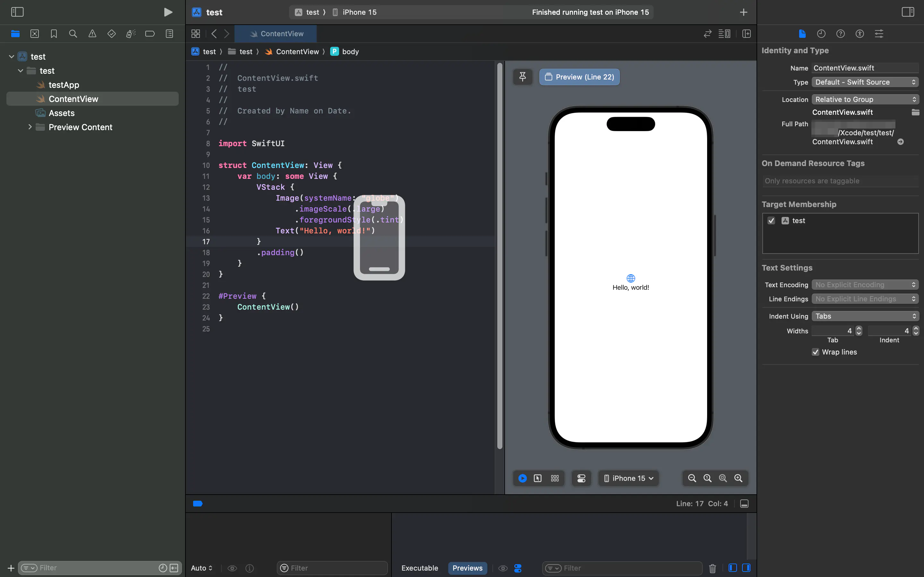The image size is (924, 577).
Task: Adjust the Tab width stepper to 4
Action: pyautogui.click(x=859, y=330)
